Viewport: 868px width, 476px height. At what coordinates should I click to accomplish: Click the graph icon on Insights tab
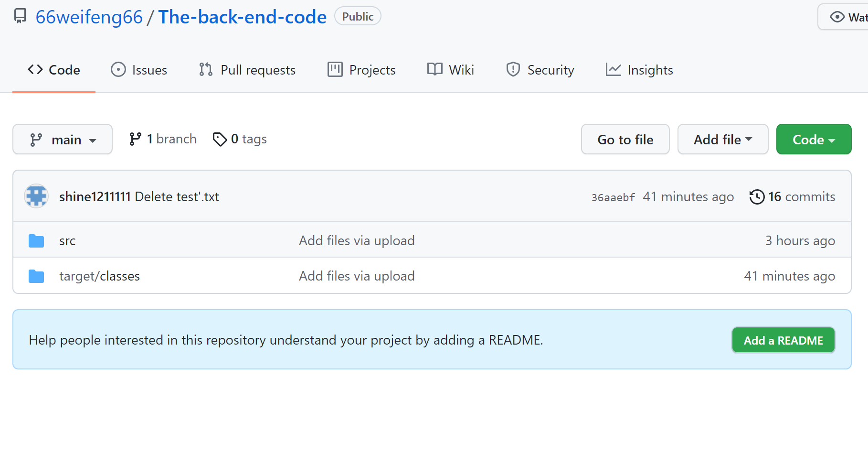pyautogui.click(x=614, y=70)
